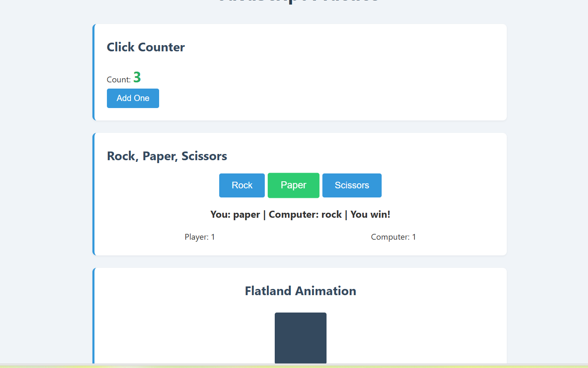Click the "Computer: 1" score
588x368 pixels.
(393, 237)
